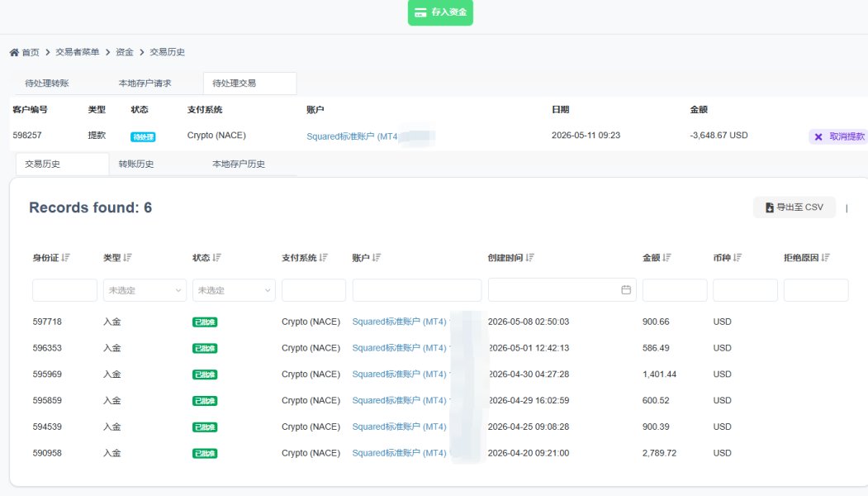Sort table by 类型 column icon
This screenshot has height=496, width=868.
(x=128, y=258)
